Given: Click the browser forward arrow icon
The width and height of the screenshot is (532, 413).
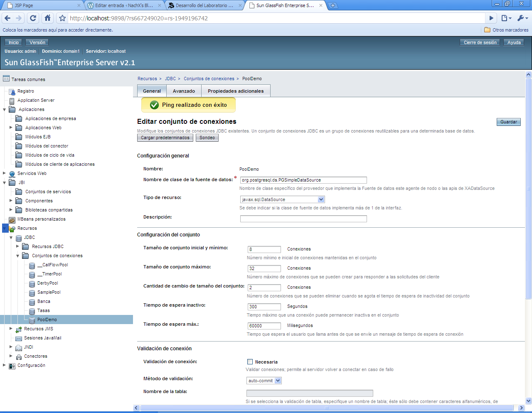Looking at the screenshot, I should [x=19, y=18].
